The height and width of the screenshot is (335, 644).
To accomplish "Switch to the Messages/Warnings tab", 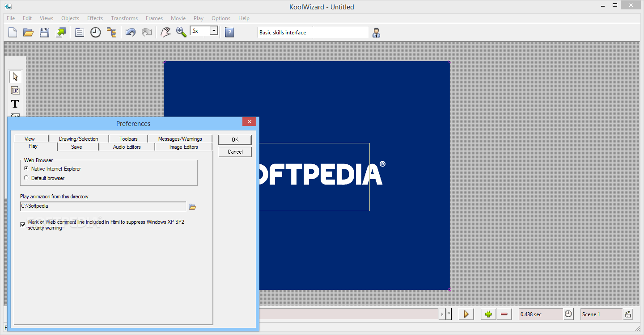I will coord(180,139).
